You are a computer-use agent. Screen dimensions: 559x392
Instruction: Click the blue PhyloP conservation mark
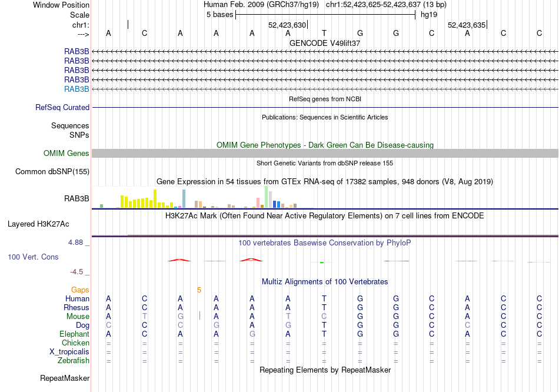click(x=397, y=261)
